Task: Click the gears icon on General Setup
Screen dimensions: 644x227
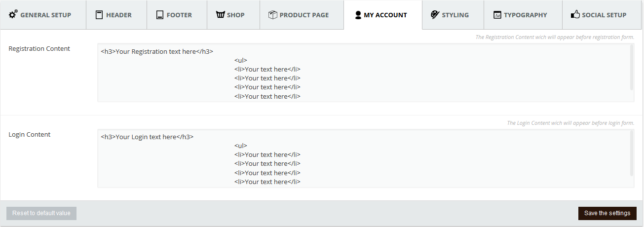Action: [13, 14]
